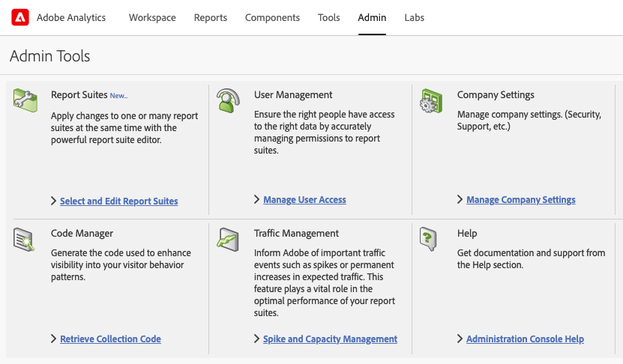Select the Admin tab

pyautogui.click(x=372, y=17)
